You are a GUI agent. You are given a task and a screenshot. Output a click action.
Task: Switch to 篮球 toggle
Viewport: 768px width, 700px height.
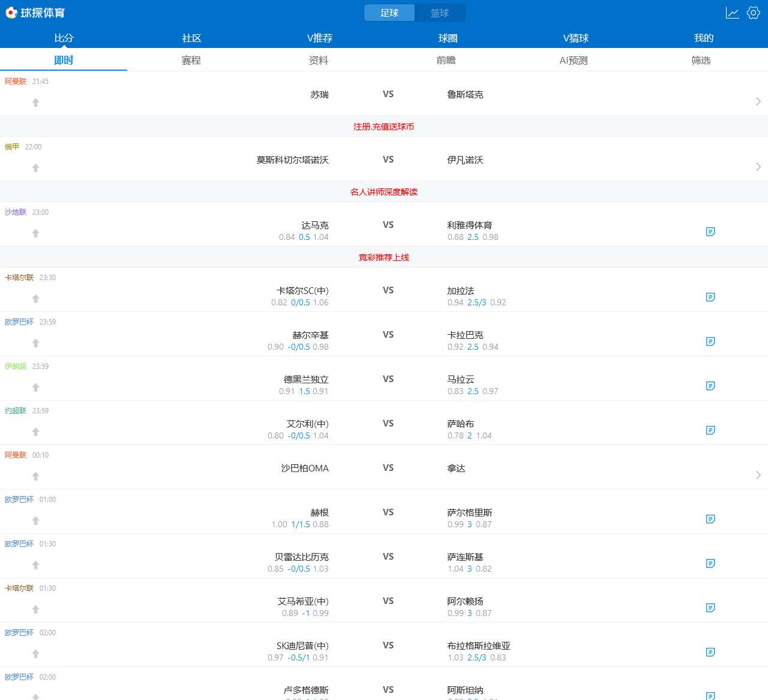(x=440, y=13)
